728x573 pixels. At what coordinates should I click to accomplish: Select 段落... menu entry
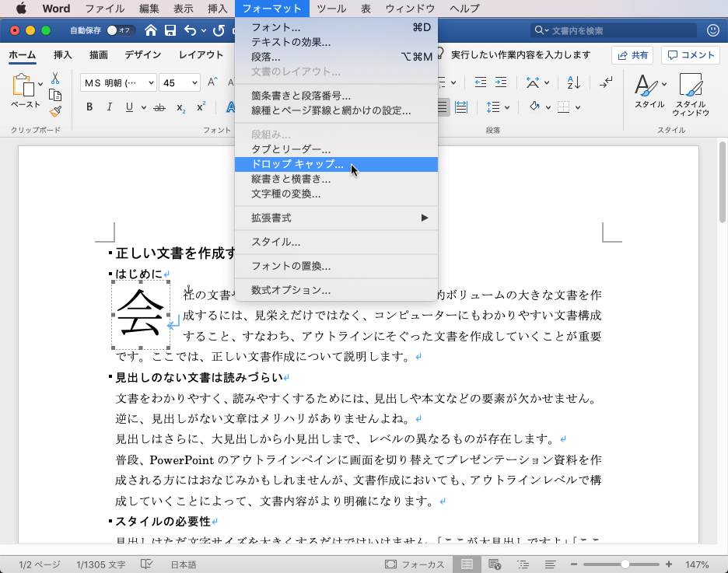click(336, 57)
